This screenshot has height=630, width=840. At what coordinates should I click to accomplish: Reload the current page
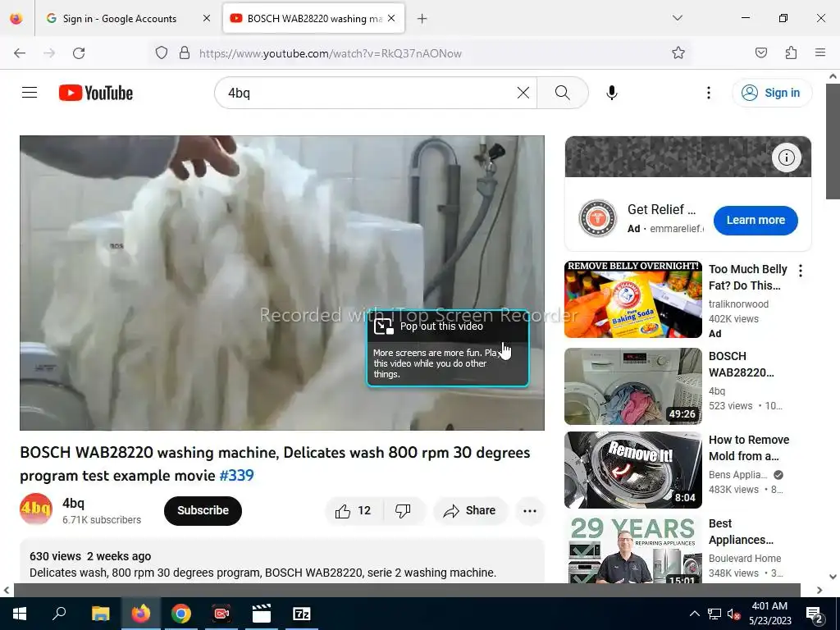click(x=79, y=53)
